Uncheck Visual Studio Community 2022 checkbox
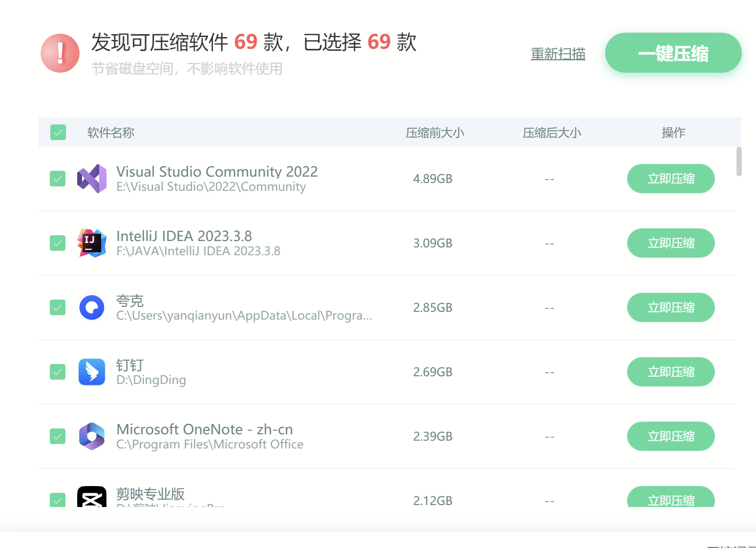 point(58,179)
